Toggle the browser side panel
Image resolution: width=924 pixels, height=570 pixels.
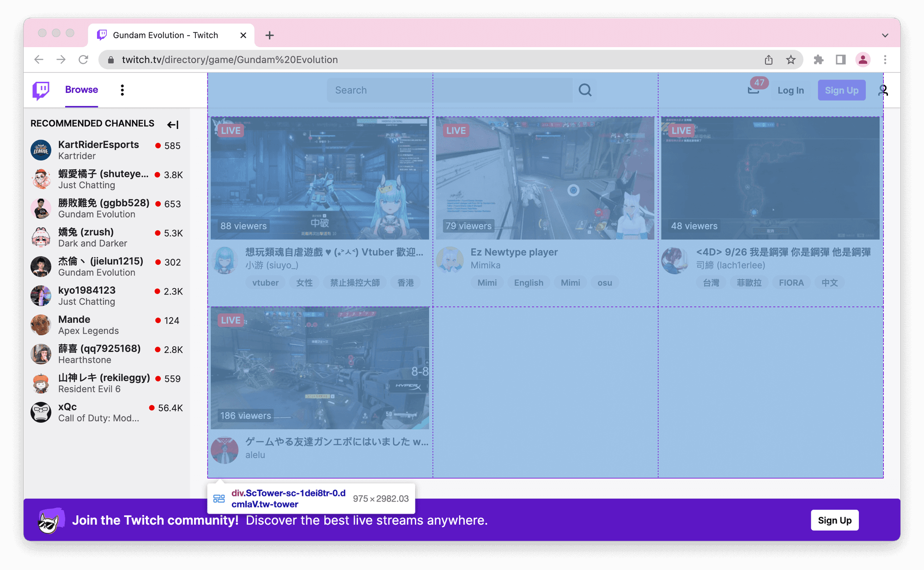click(840, 60)
